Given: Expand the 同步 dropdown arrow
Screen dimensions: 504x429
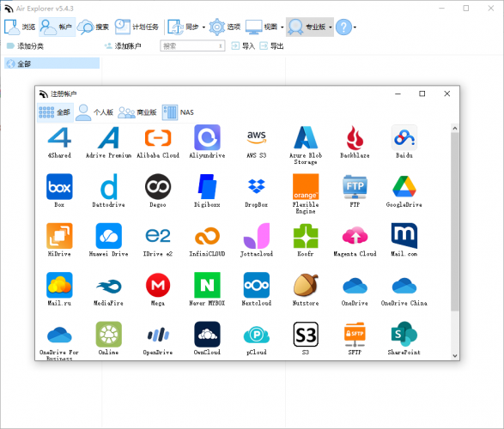Looking at the screenshot, I should [203, 27].
